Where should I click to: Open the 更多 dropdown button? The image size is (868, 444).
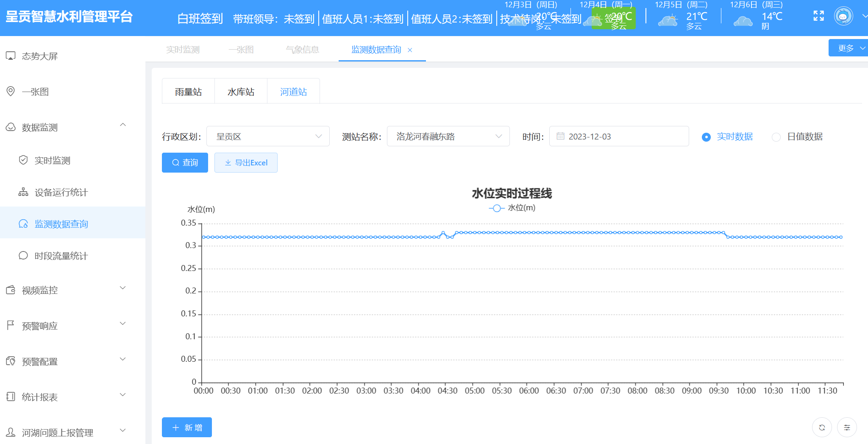tap(848, 48)
